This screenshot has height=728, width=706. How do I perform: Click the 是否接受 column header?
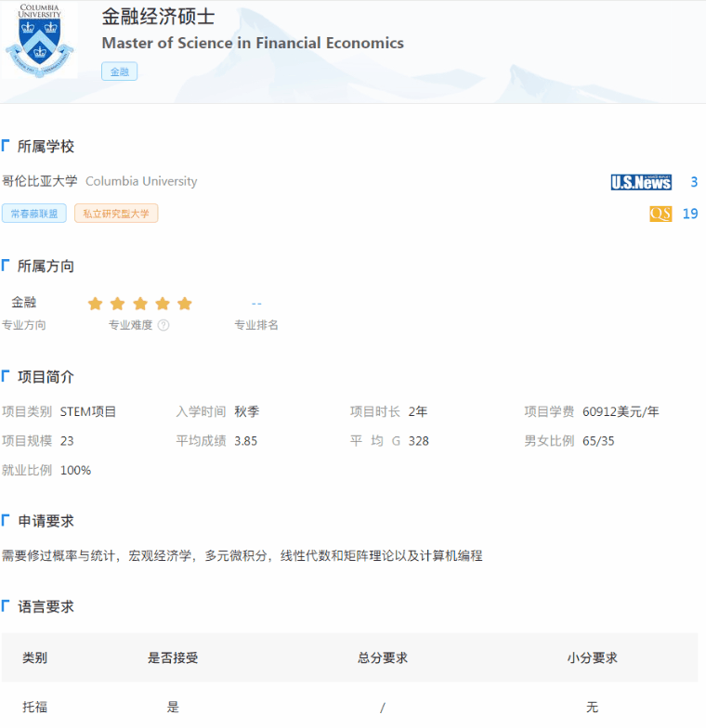coord(173,657)
